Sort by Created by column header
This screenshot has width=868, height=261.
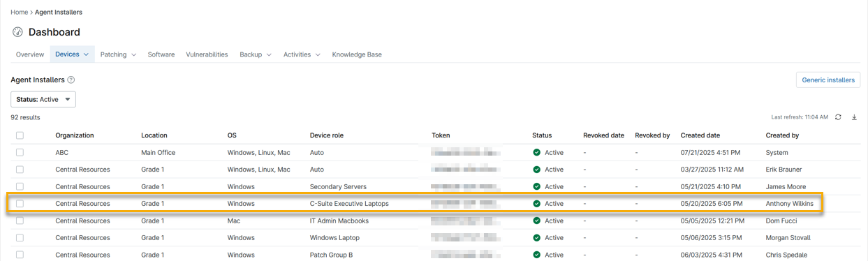coord(782,135)
